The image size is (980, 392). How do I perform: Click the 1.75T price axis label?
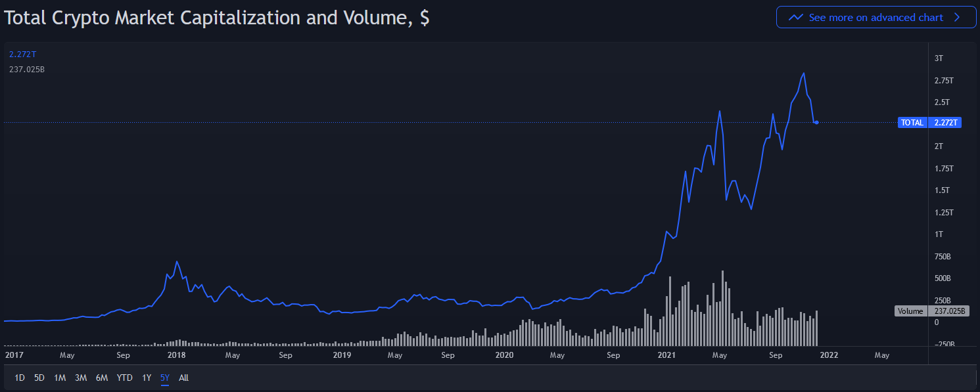[945, 169]
